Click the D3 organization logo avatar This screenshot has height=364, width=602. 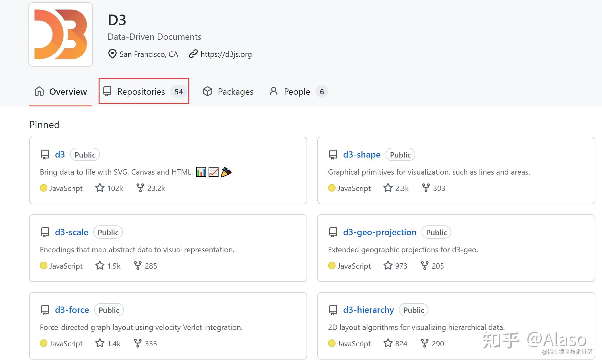61,34
